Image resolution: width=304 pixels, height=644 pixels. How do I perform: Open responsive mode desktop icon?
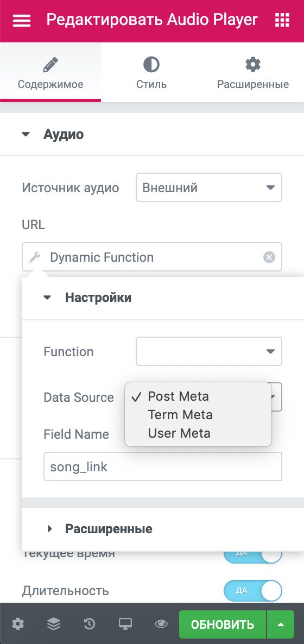coord(125,624)
